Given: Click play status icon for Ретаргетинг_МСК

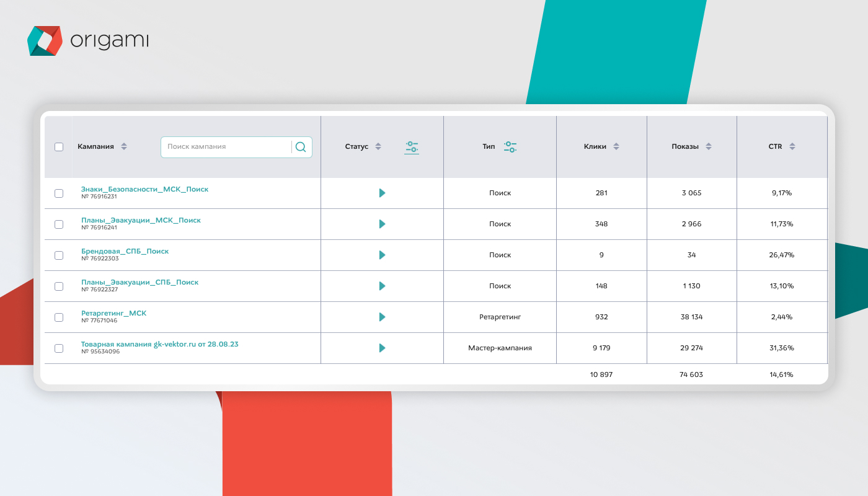Looking at the screenshot, I should (x=382, y=317).
